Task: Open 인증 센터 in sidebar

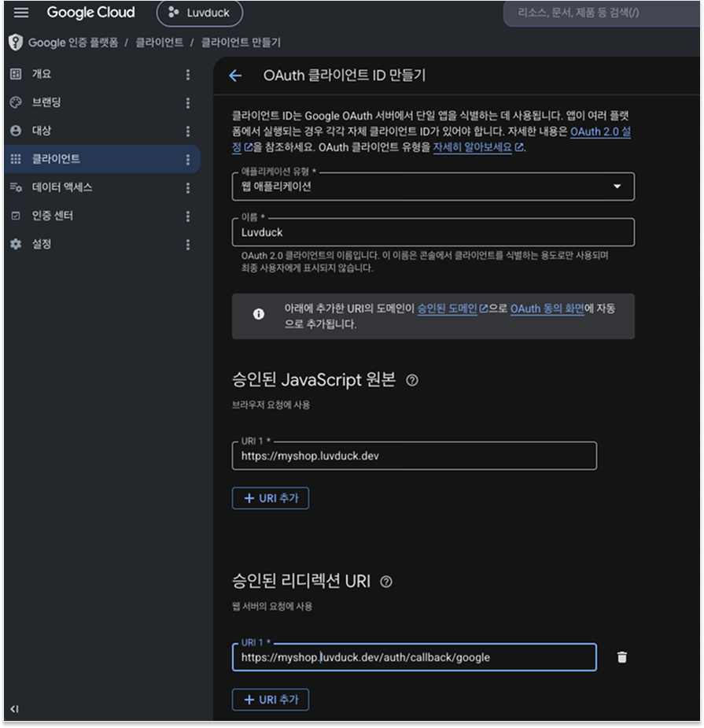Action: 102,216
